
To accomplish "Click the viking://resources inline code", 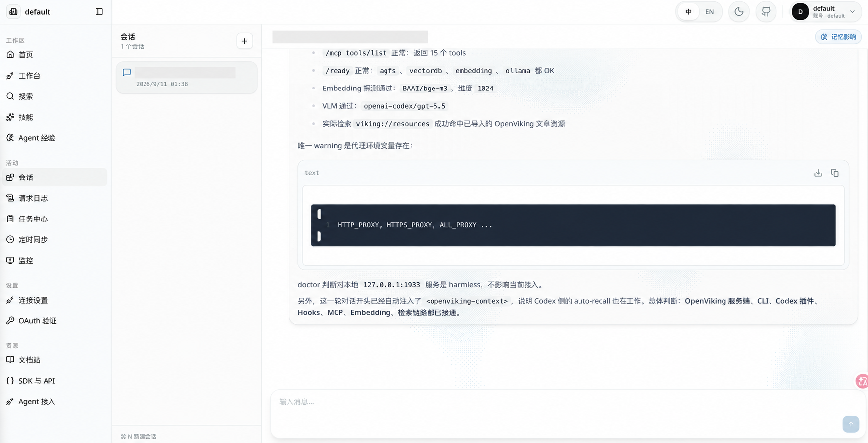I will 392,124.
